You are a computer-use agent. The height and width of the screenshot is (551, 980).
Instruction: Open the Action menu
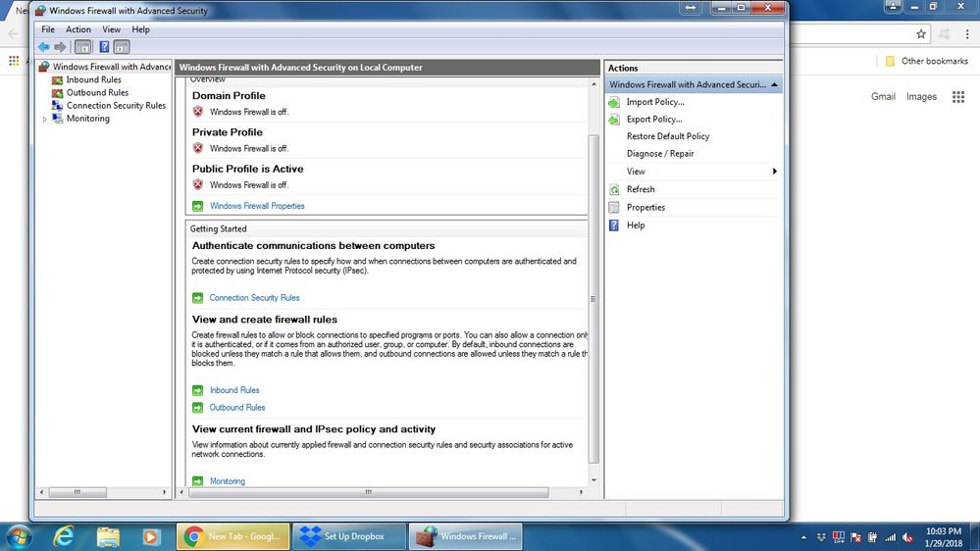(78, 29)
